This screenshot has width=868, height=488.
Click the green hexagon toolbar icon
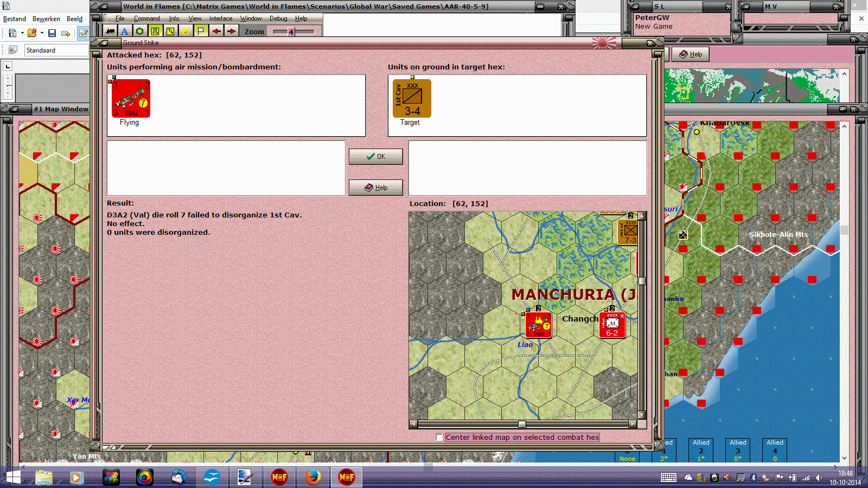[x=140, y=31]
